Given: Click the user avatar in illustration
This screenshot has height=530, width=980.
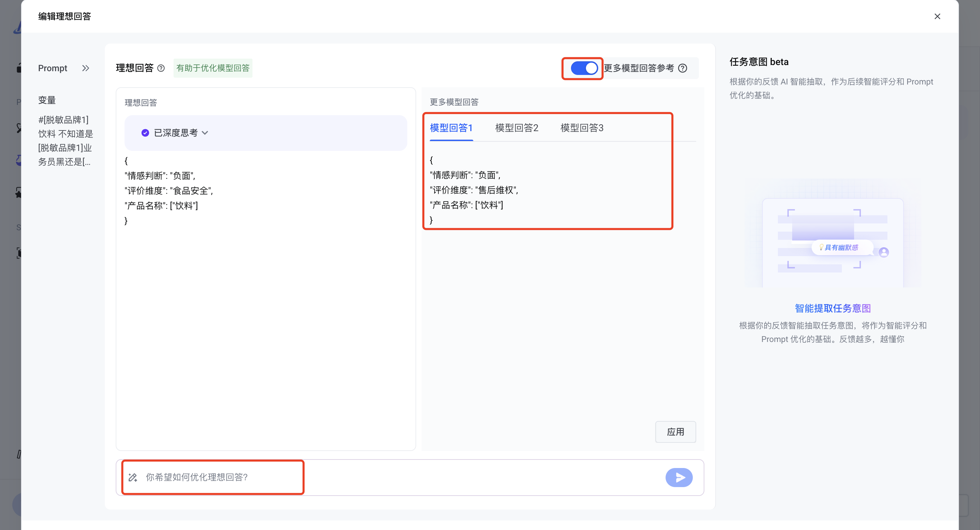Looking at the screenshot, I should click(x=884, y=252).
